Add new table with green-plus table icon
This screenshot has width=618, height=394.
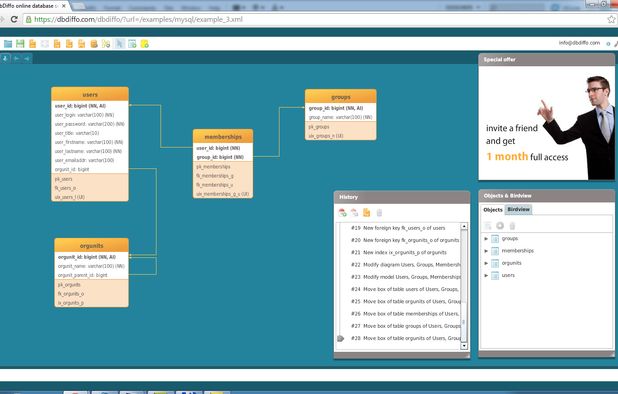[132, 44]
